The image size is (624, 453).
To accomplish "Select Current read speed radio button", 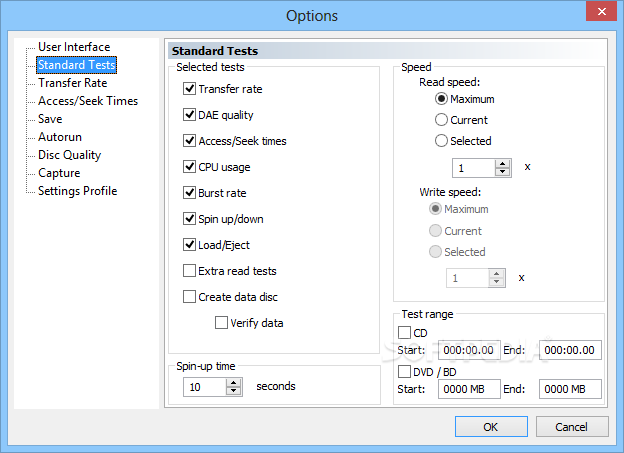I will (441, 120).
